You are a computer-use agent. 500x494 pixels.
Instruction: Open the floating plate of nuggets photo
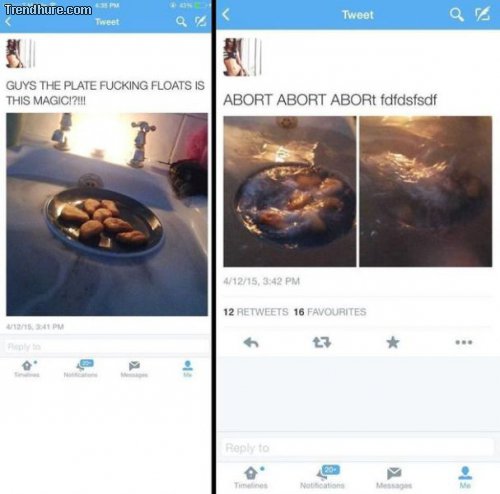[107, 214]
